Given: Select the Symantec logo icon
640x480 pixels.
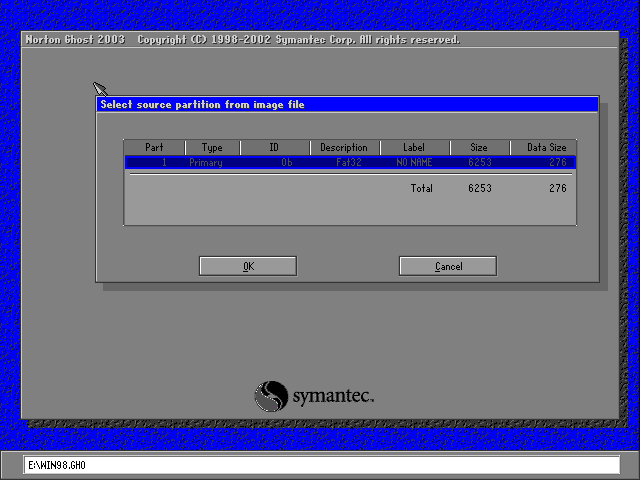Looking at the screenshot, I should (x=271, y=396).
